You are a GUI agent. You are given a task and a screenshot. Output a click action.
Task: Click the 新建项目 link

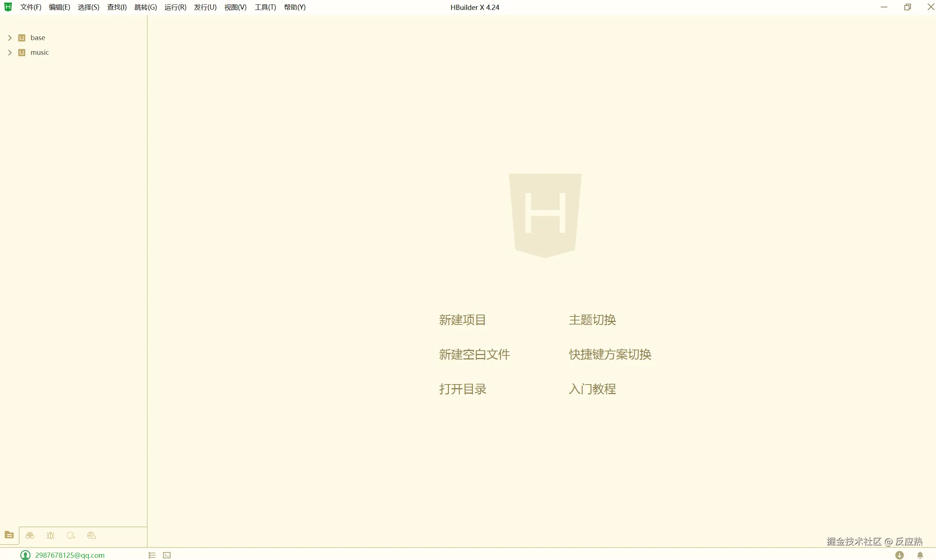click(x=462, y=320)
